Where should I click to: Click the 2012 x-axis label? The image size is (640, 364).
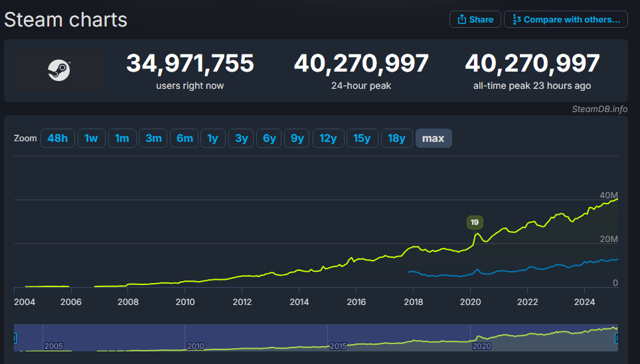click(x=242, y=302)
